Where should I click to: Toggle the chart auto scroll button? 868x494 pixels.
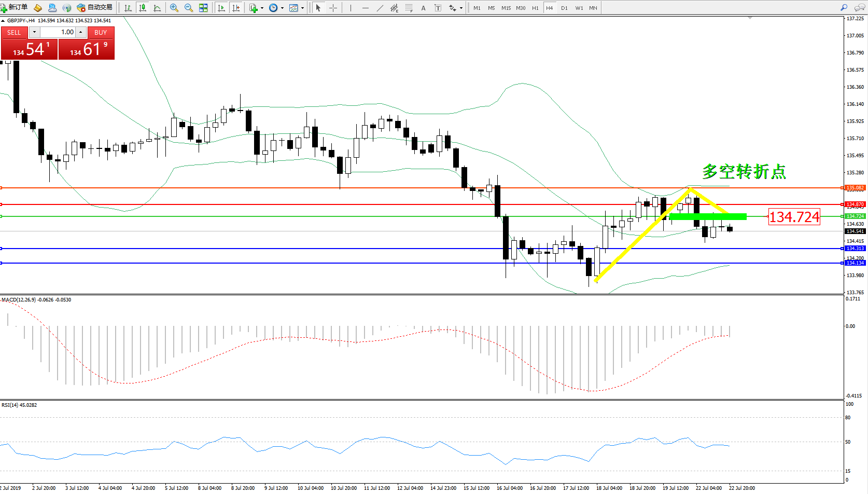(221, 8)
